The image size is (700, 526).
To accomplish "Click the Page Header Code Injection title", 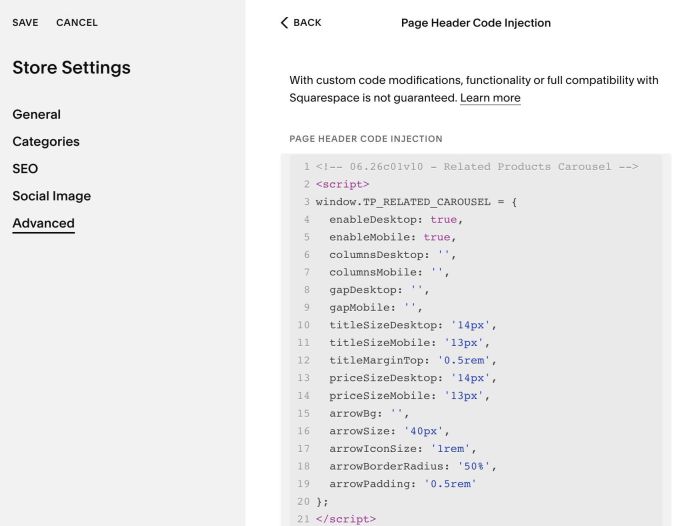I will (x=476, y=23).
